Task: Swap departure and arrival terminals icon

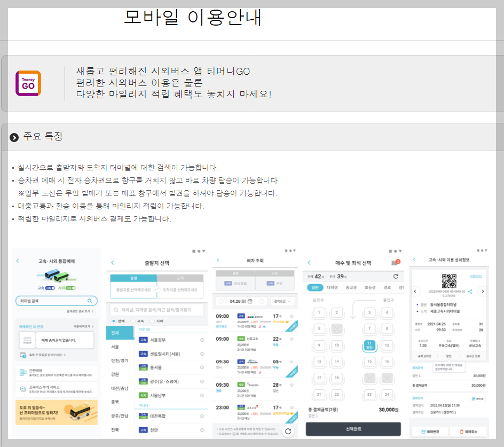Action: 157,289
